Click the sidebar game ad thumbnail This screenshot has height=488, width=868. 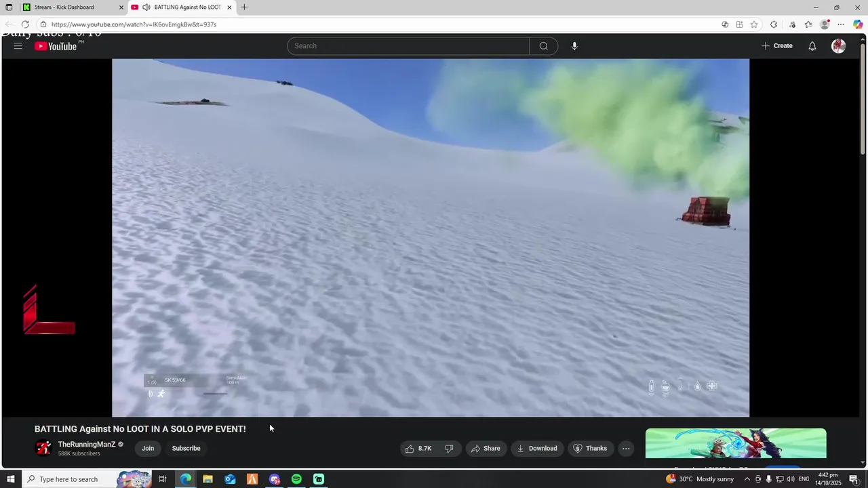[x=736, y=443]
